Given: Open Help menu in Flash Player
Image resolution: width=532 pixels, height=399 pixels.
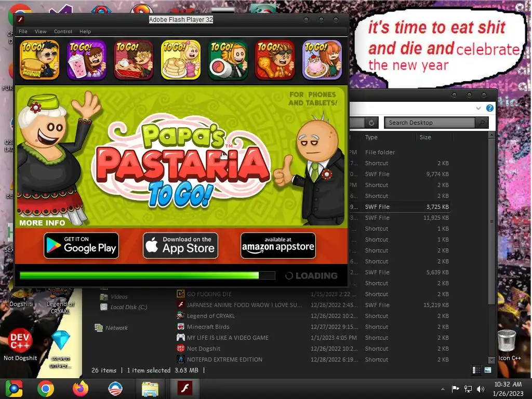Looking at the screenshot, I should 85,32.
